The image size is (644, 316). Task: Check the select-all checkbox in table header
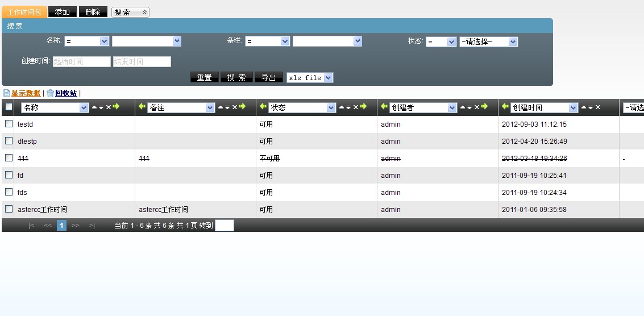pyautogui.click(x=9, y=107)
